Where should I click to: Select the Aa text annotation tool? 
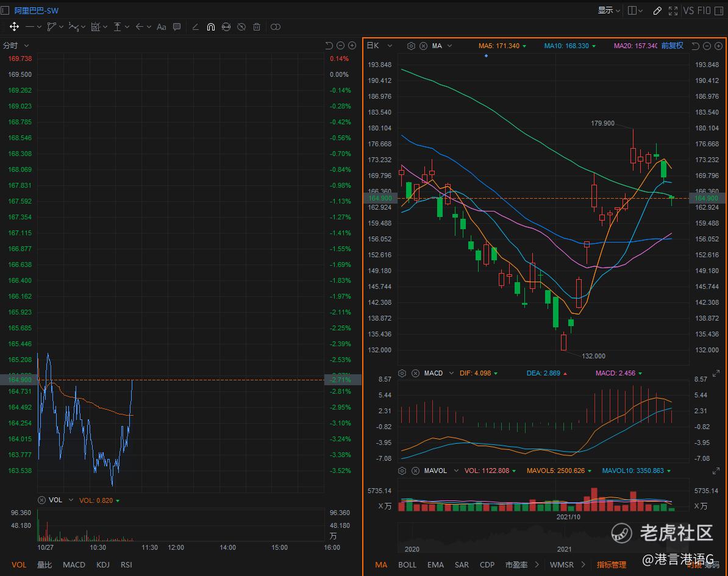click(x=161, y=27)
